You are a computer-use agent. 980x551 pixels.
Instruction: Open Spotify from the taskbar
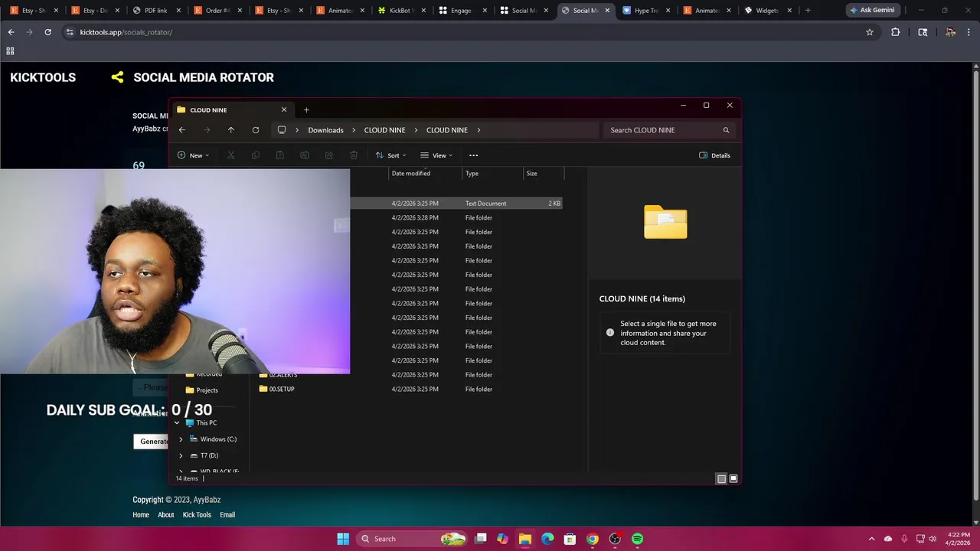pos(637,539)
